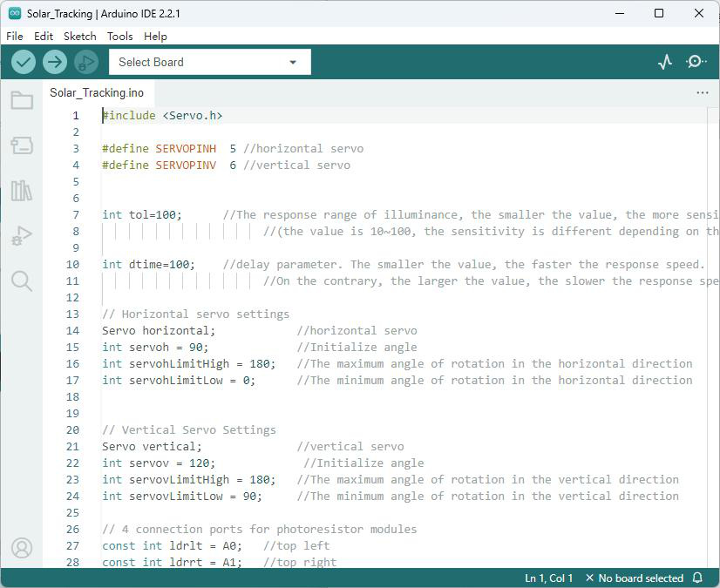This screenshot has height=588, width=720.
Task: Open the Edit menu
Action: coord(44,37)
